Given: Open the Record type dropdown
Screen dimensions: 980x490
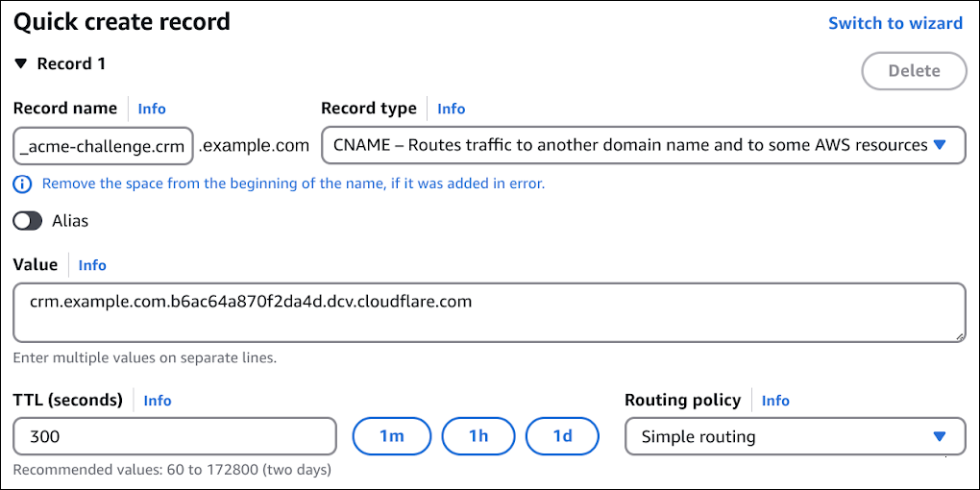Looking at the screenshot, I should tap(643, 145).
